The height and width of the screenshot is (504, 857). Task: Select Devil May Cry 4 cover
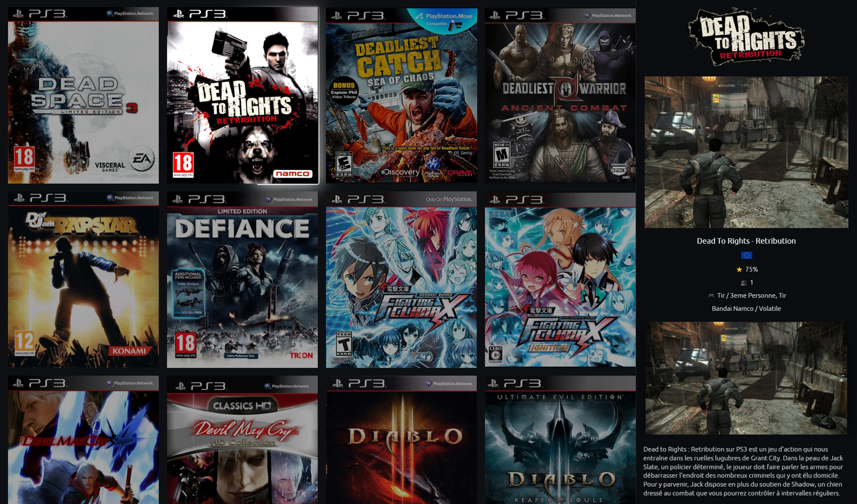tap(83, 440)
